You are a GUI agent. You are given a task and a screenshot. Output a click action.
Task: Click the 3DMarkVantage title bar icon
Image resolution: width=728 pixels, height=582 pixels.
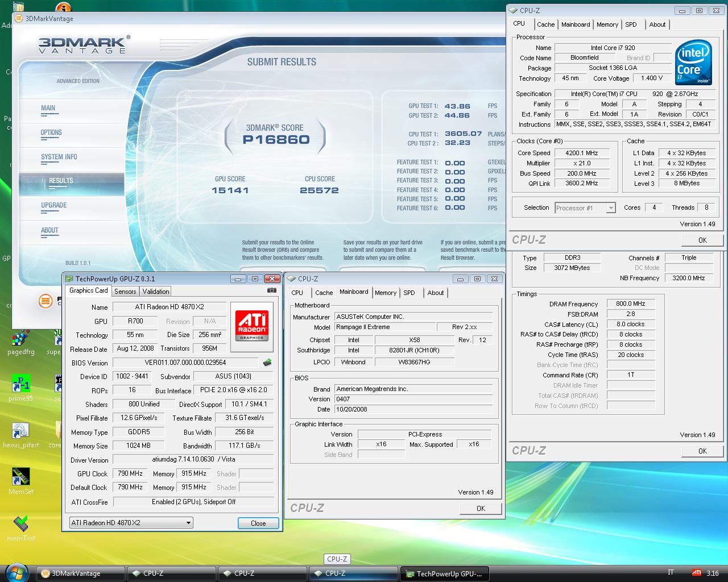(x=19, y=18)
